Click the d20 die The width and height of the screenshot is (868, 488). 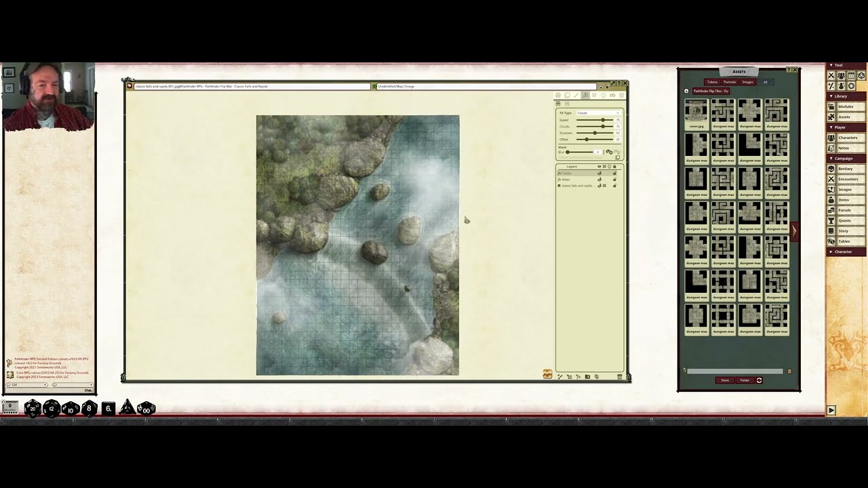point(33,408)
